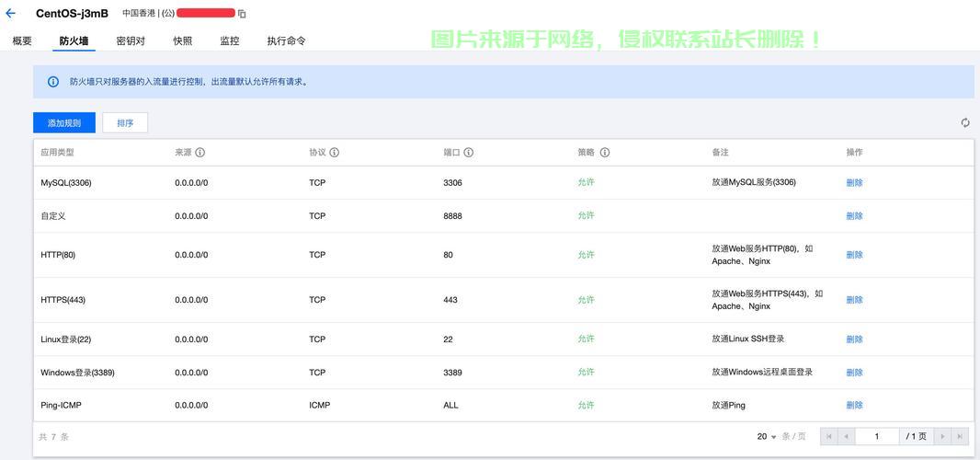Click the 放通Ping remark

click(729, 405)
